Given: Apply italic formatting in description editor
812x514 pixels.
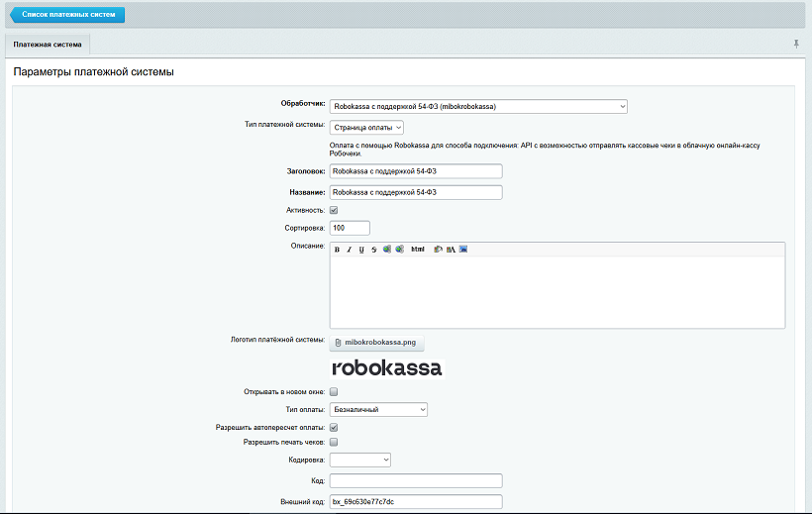Looking at the screenshot, I should [349, 250].
